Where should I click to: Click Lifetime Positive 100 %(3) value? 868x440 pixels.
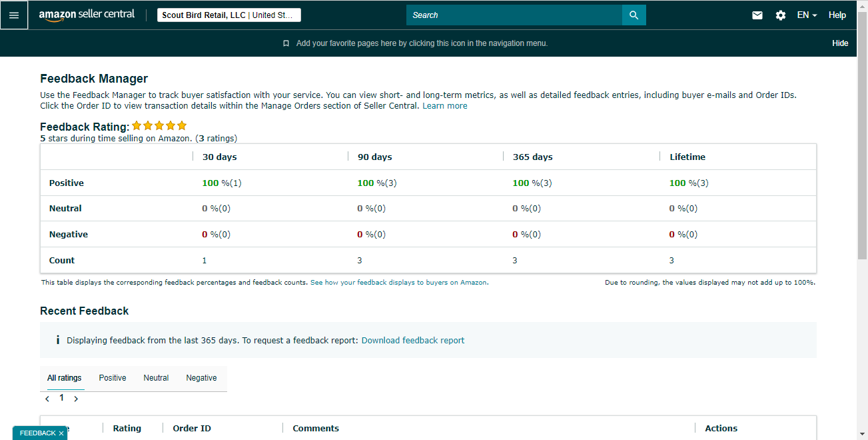pos(689,183)
